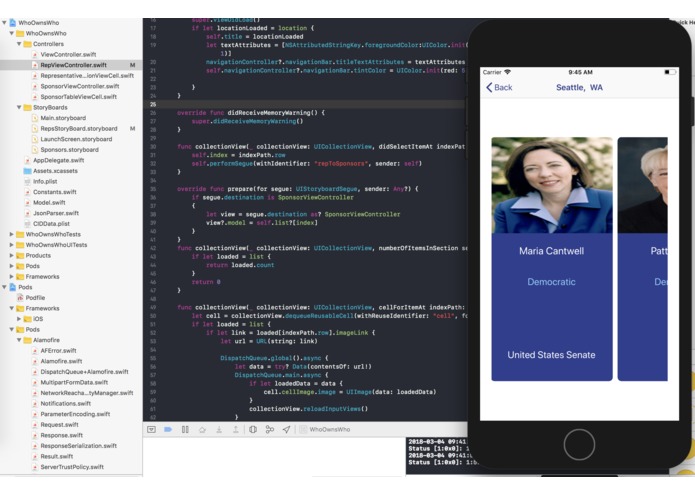Hide the debug area with the toggle icon

point(152,429)
